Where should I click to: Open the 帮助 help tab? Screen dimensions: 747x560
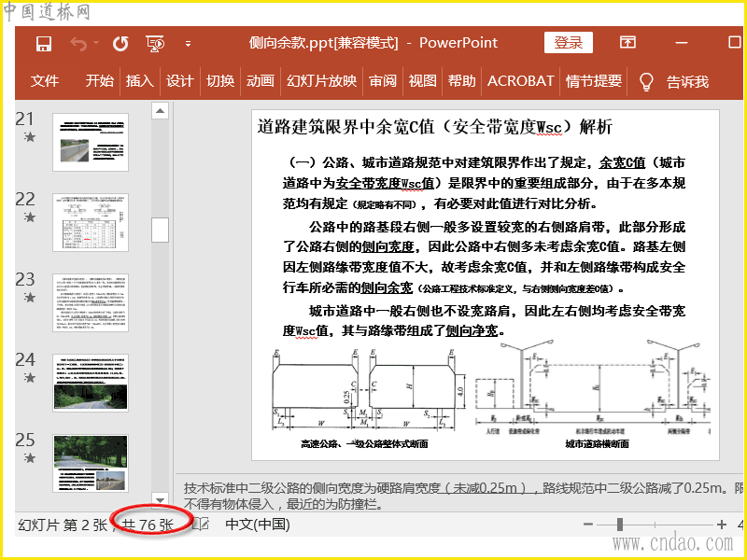(x=461, y=81)
